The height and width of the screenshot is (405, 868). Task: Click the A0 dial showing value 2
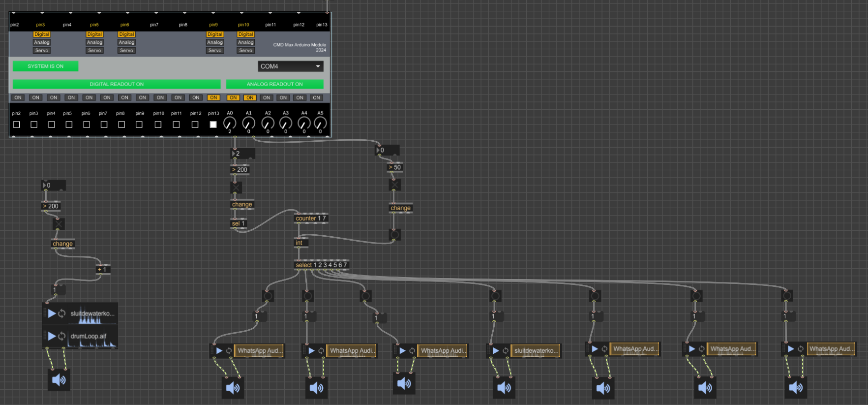point(230,124)
